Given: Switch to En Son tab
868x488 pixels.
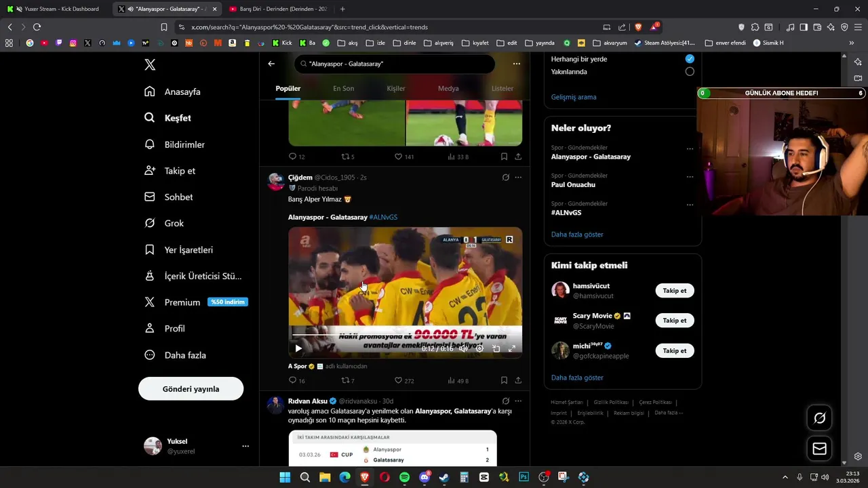Looking at the screenshot, I should [x=343, y=88].
